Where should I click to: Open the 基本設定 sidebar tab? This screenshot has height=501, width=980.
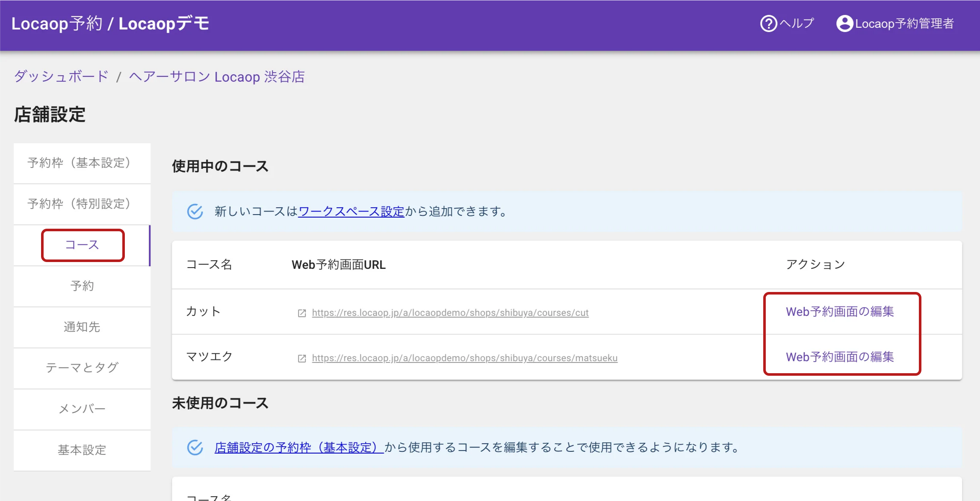pos(82,451)
